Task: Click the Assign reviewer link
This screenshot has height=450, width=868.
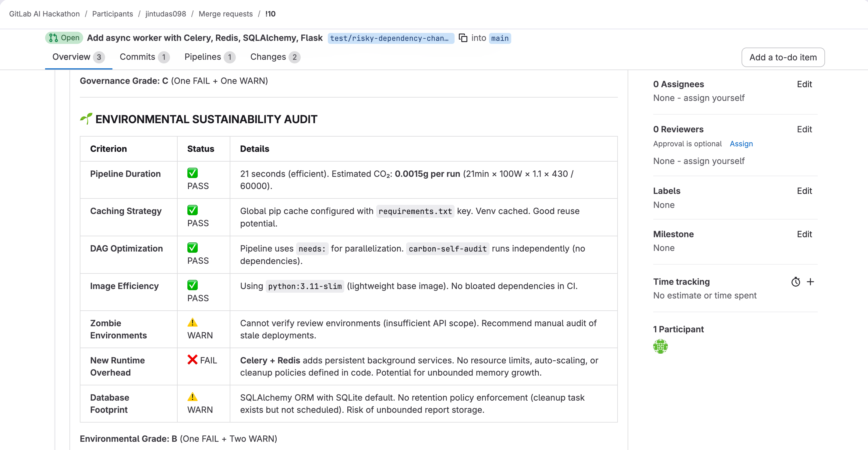Action: [741, 144]
